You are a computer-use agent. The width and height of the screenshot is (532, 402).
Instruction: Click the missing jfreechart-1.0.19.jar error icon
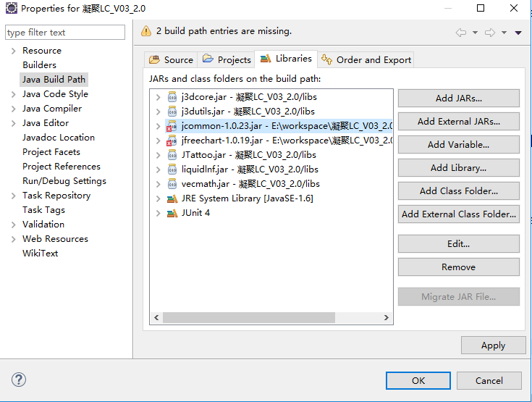coord(172,141)
